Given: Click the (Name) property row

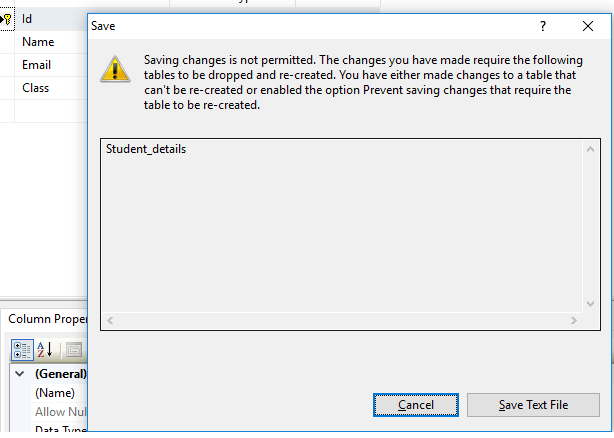Looking at the screenshot, I should pos(60,393).
